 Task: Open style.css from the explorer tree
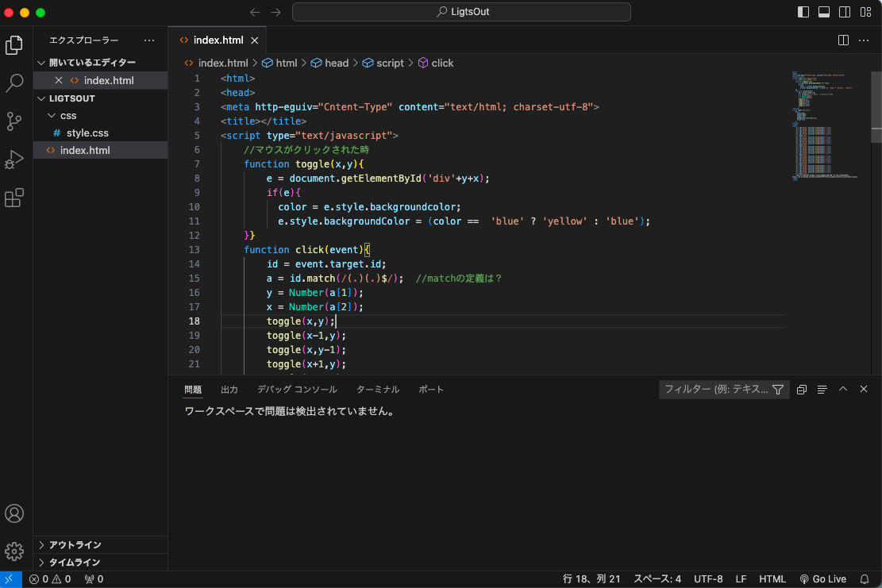pos(87,133)
